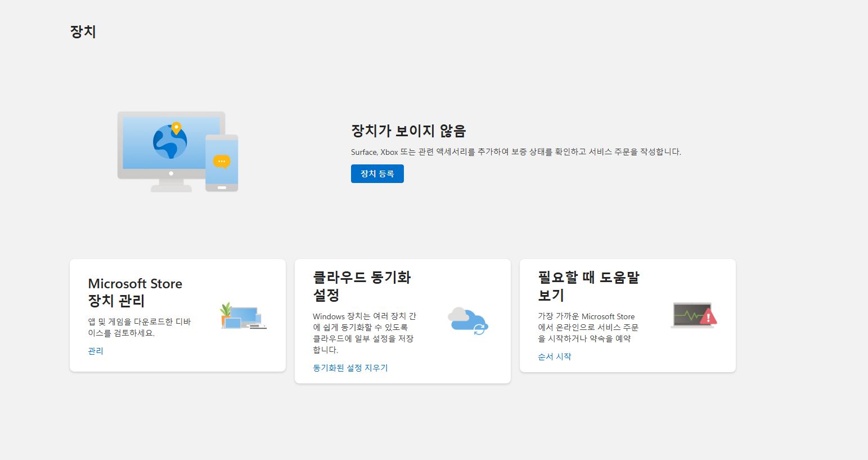Viewport: 868px width, 460px height.
Task: Click the cloud sync icon
Action: pyautogui.click(x=468, y=321)
